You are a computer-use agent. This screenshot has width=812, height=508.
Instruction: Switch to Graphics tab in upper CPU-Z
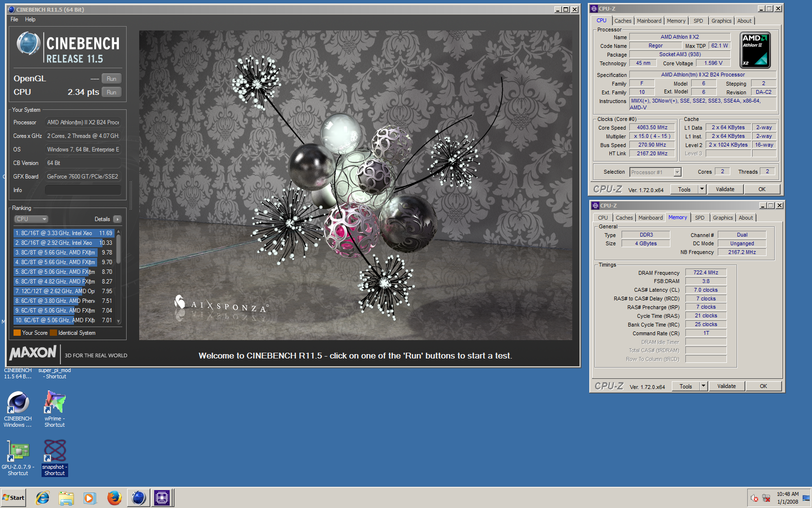point(722,21)
